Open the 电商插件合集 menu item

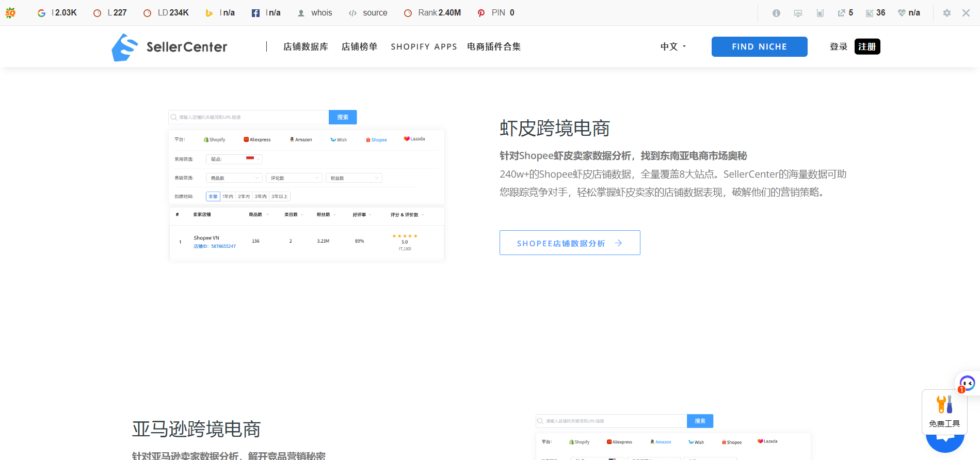point(494,47)
